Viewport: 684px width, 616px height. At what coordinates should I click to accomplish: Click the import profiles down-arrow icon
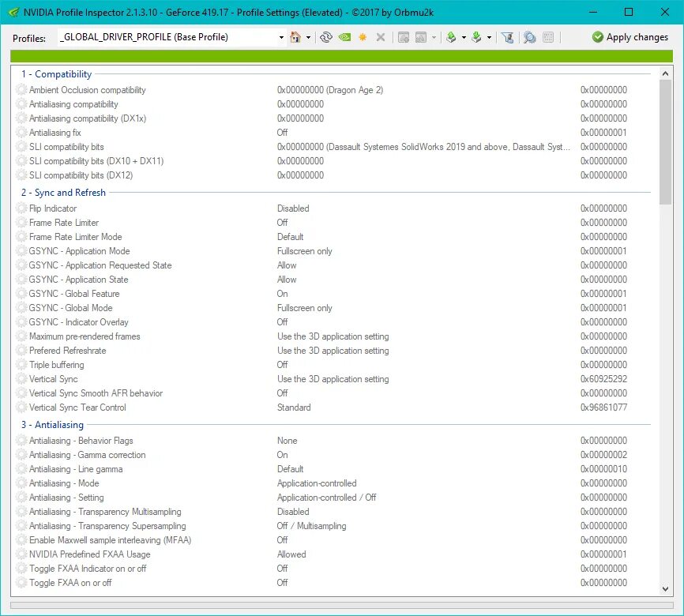476,38
